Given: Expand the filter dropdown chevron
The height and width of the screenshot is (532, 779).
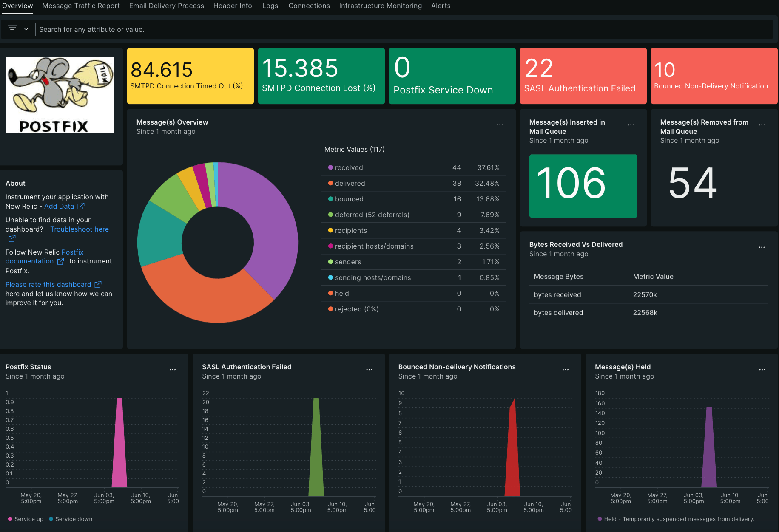Looking at the screenshot, I should [x=26, y=29].
